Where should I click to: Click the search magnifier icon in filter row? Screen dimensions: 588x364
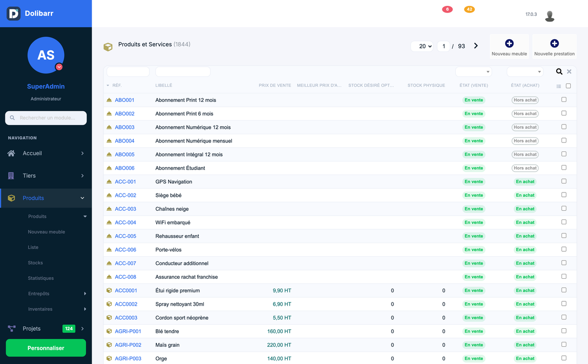559,72
